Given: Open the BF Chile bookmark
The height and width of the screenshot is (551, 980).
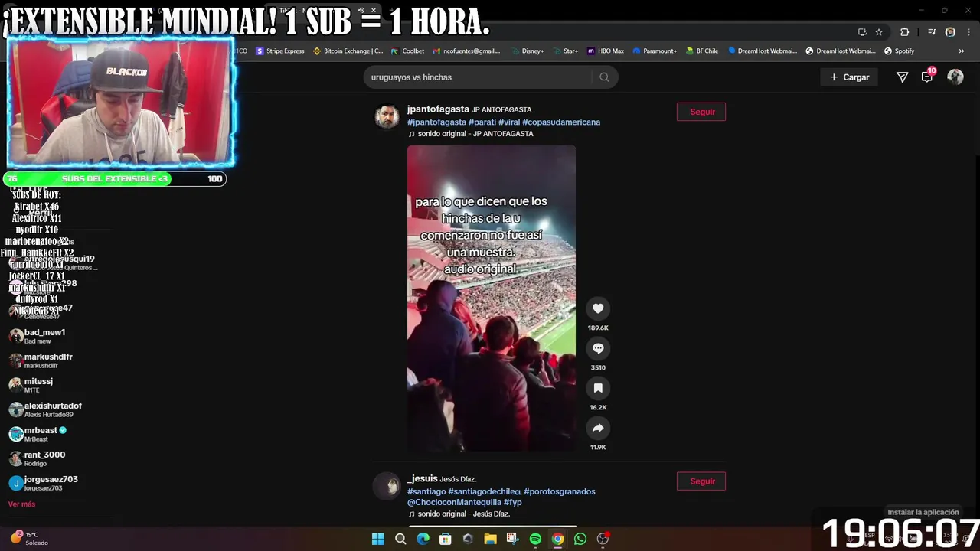Looking at the screenshot, I should coord(702,51).
